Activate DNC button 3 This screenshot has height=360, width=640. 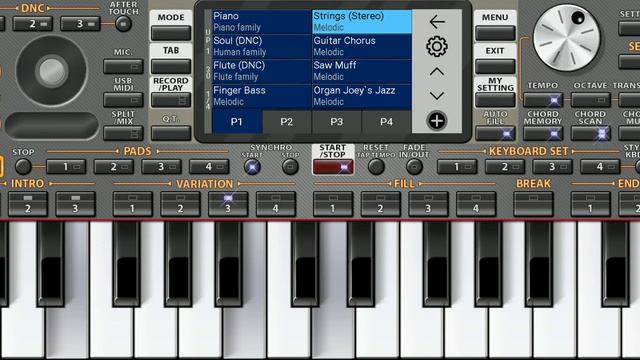coord(80,24)
